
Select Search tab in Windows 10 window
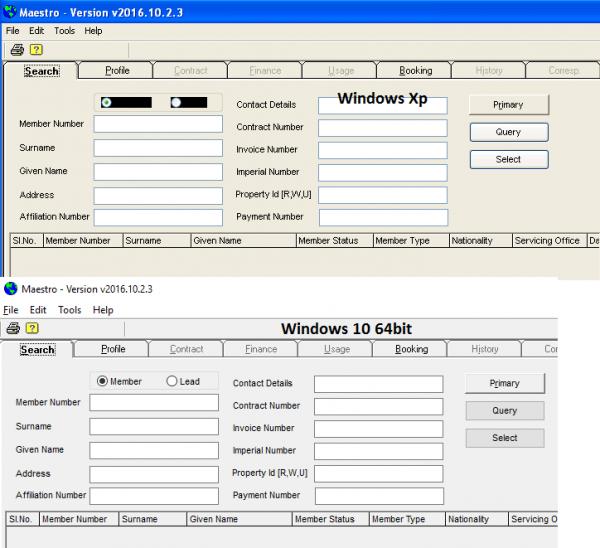(38, 350)
